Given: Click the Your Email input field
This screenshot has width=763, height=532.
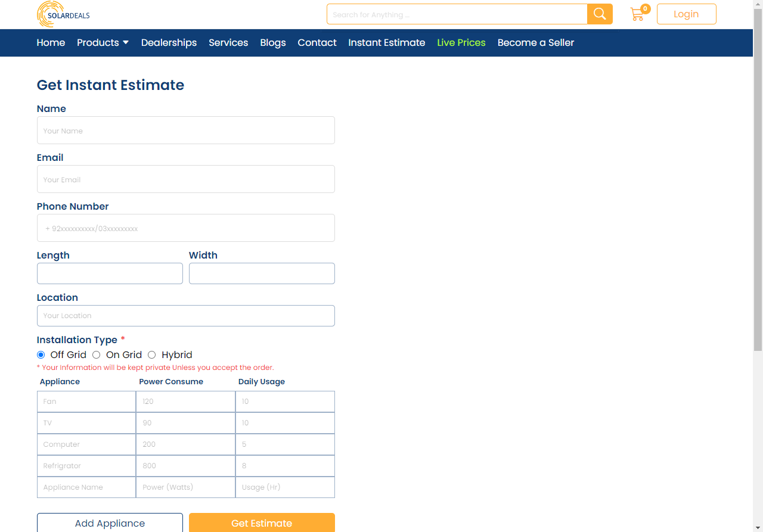Looking at the screenshot, I should 186,179.
